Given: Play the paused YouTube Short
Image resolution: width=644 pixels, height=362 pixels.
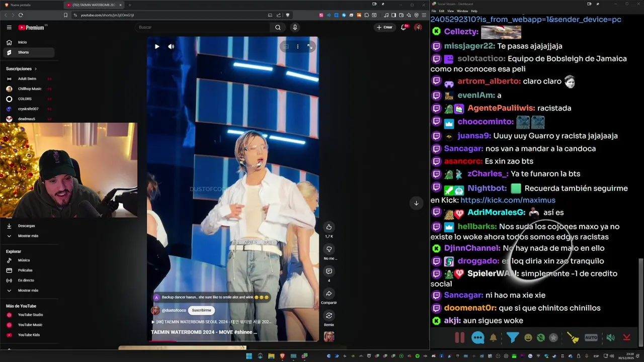Looking at the screenshot, I should tap(157, 46).
